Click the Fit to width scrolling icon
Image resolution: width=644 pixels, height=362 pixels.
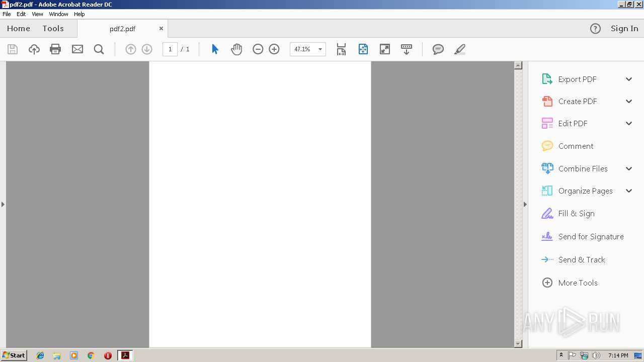pos(341,49)
